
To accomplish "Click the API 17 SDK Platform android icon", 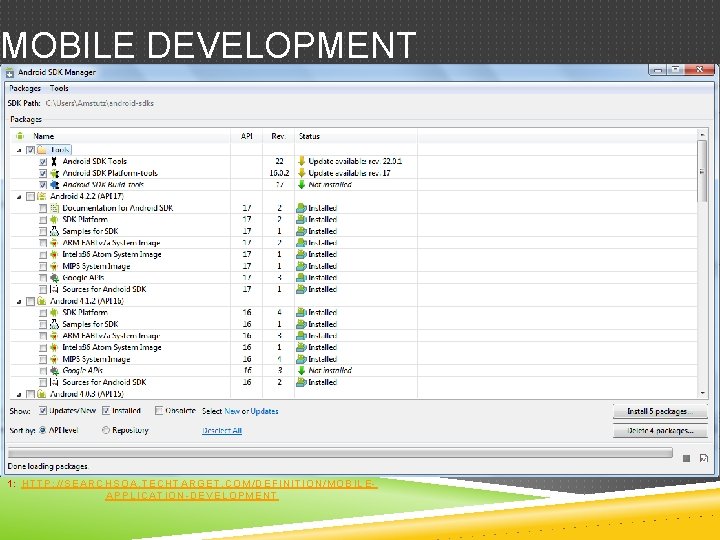I will (54, 219).
